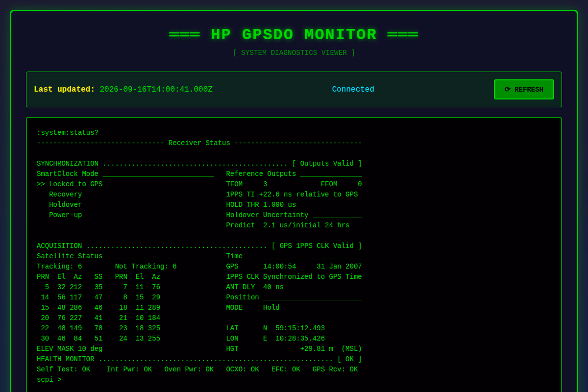The image size is (588, 392).
Task: Click the TFOM value 3
Action: pyautogui.click(x=265, y=184)
